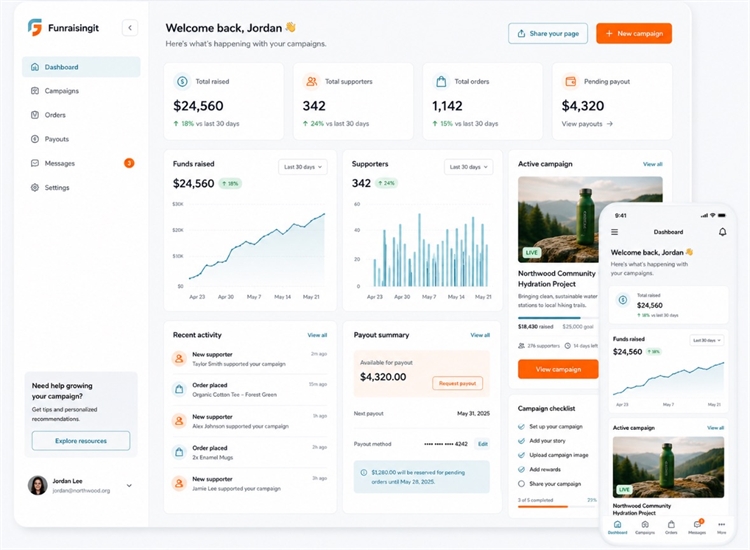Screen dimensions: 750x550
Task: Click View all in Recent activity
Action: point(317,335)
